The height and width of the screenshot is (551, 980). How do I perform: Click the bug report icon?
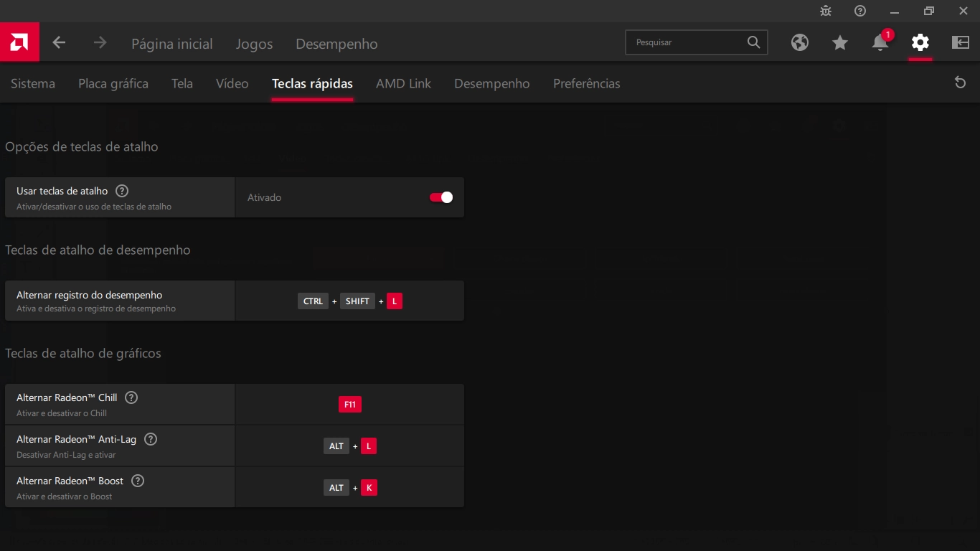coord(826,11)
